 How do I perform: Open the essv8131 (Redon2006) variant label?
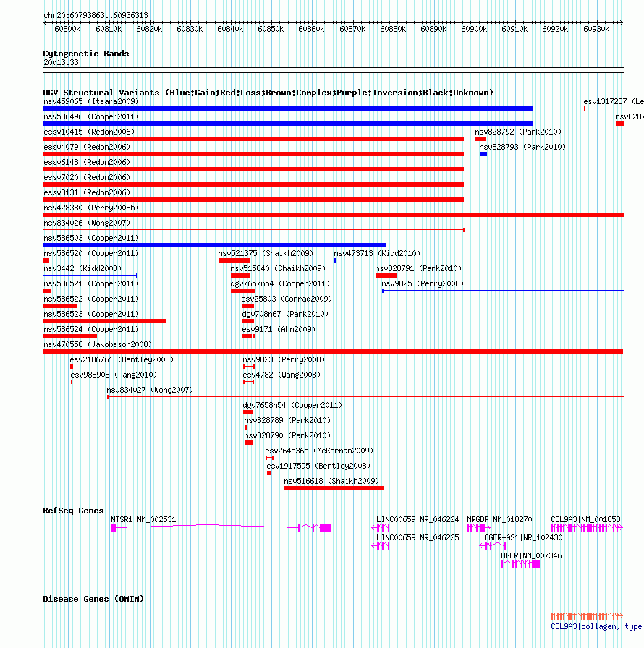[x=87, y=192]
